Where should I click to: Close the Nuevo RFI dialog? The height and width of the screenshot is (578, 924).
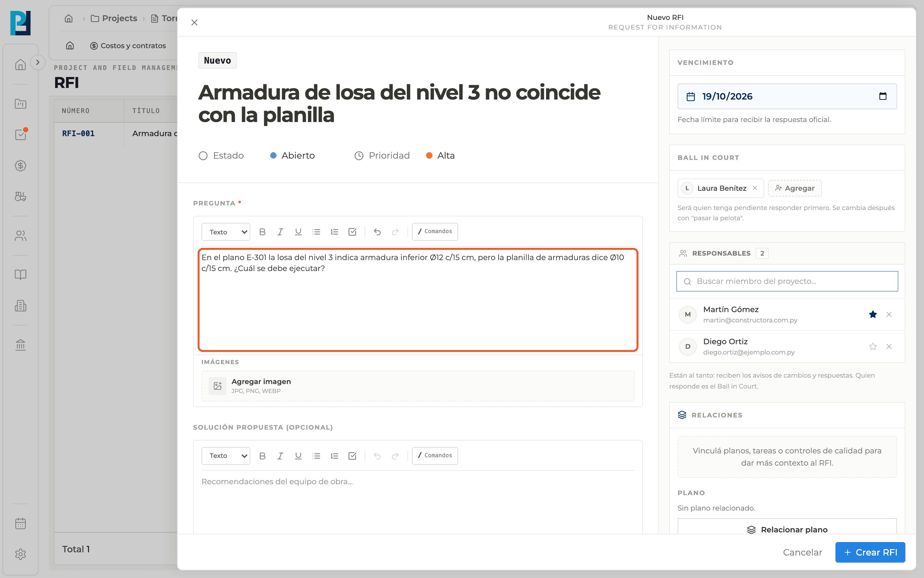point(194,22)
